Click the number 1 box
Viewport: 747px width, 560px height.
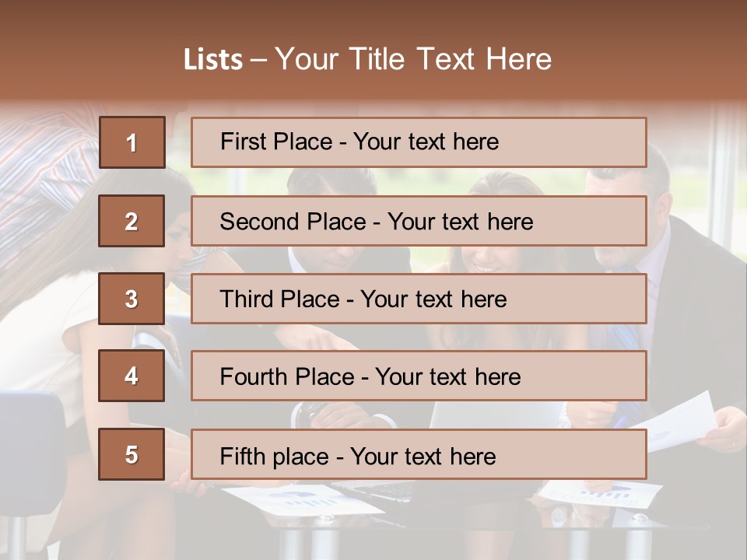click(x=132, y=142)
